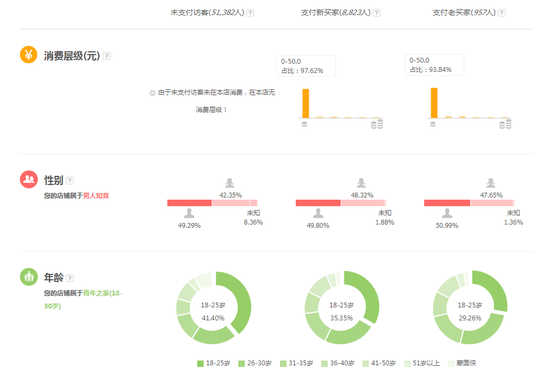Click single coin icon under new buyers chart

(x=304, y=124)
